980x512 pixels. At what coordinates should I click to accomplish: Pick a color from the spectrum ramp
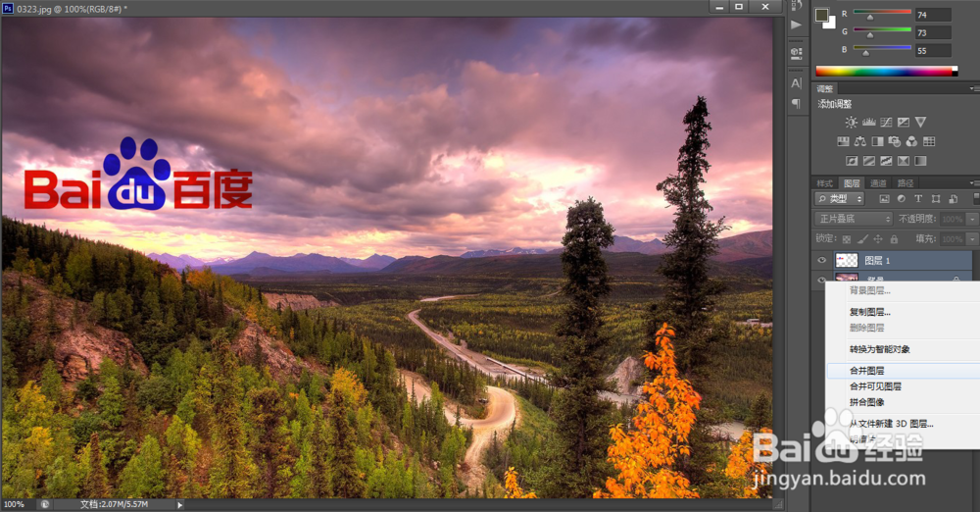tap(886, 72)
